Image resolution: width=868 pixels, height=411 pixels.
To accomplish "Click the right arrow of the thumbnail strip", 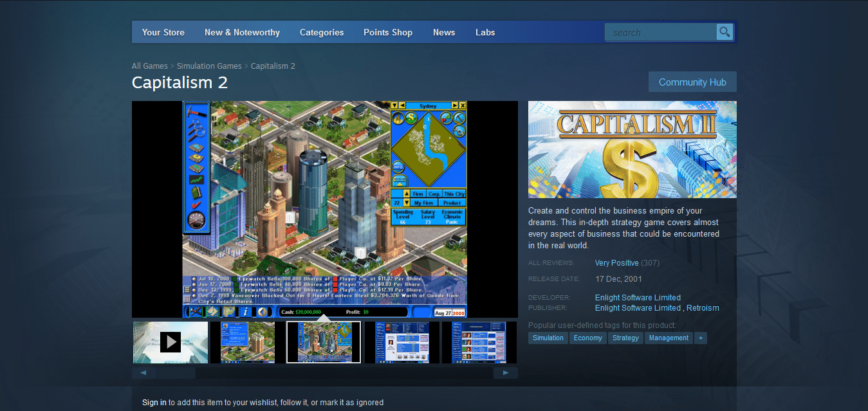I will tap(506, 373).
